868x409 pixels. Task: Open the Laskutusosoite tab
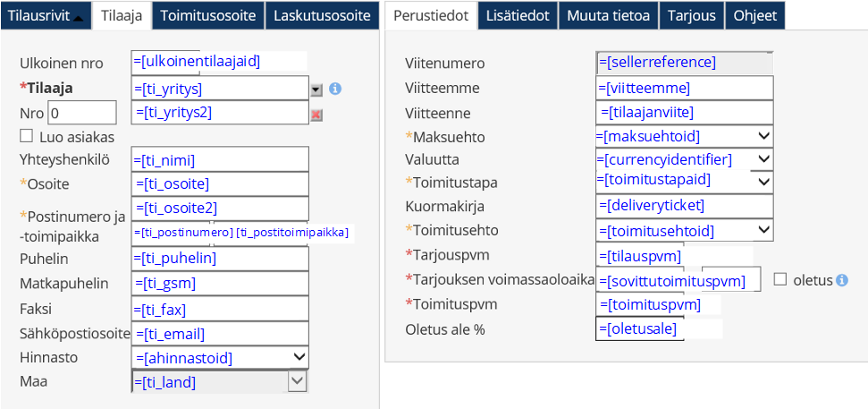click(322, 15)
